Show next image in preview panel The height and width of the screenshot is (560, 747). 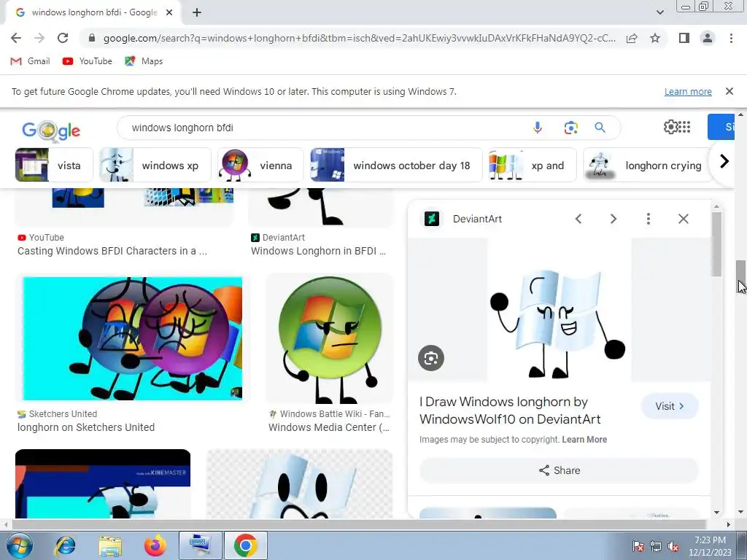point(613,219)
